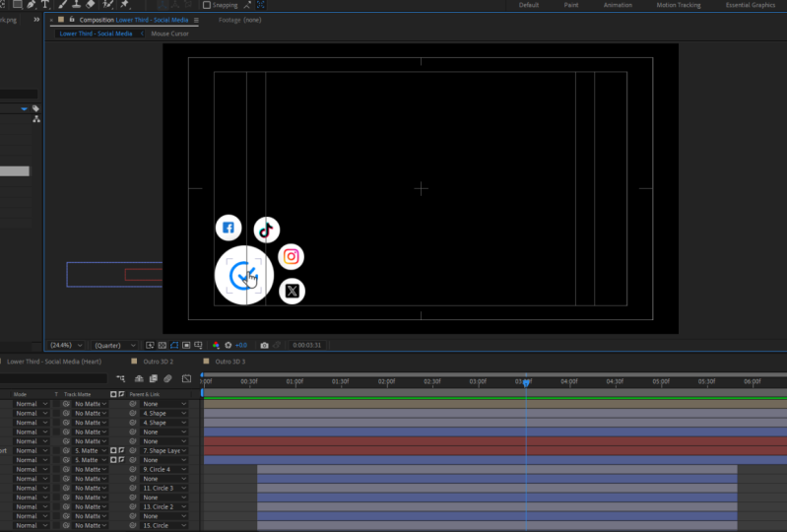Switch to Paint workspace
The image size is (787, 532).
coord(571,5)
